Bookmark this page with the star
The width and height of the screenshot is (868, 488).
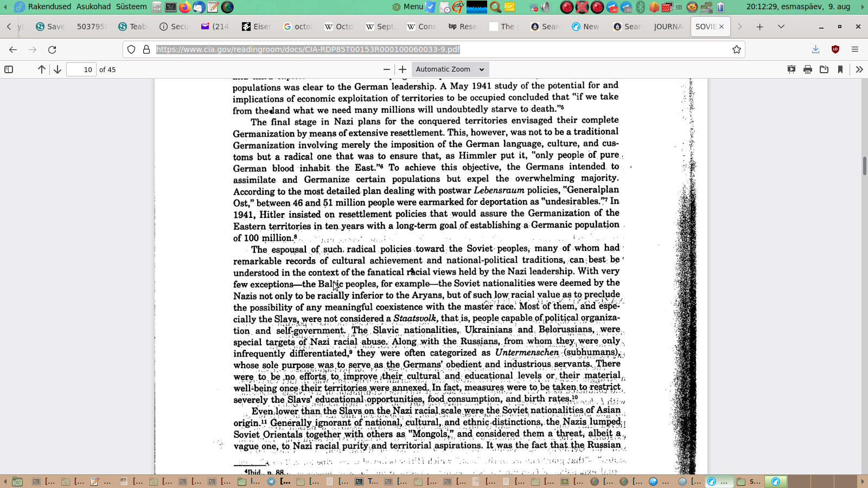737,49
